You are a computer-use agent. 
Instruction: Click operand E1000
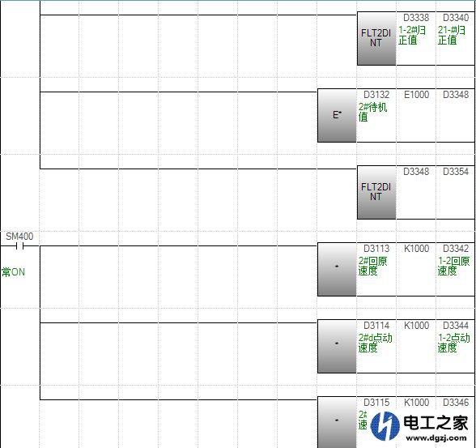[x=416, y=95]
